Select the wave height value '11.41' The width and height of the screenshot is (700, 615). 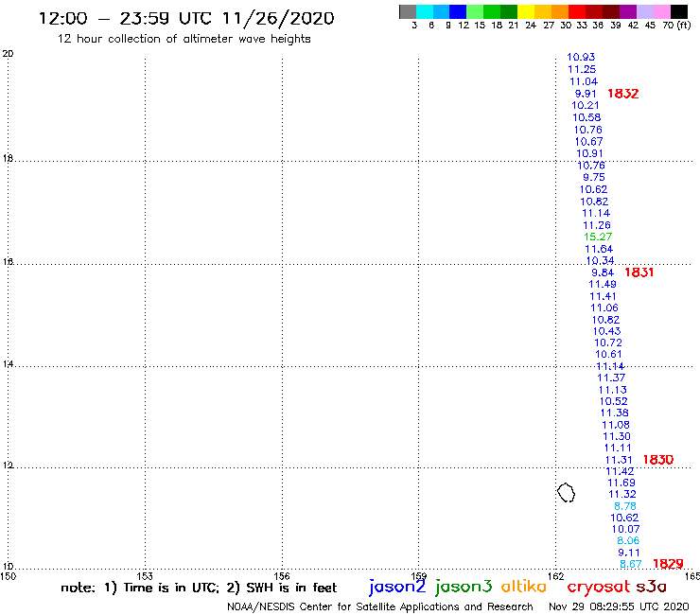(603, 296)
